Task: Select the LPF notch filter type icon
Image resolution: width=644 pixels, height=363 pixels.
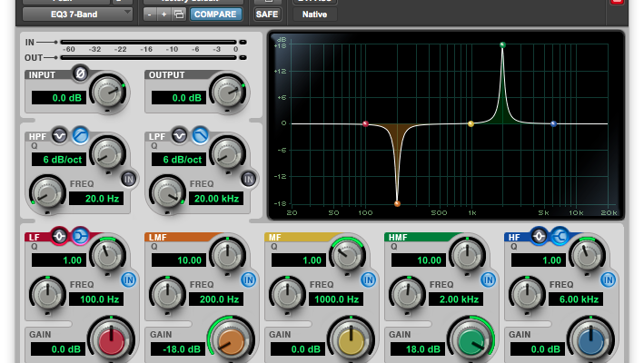Action: point(179,134)
